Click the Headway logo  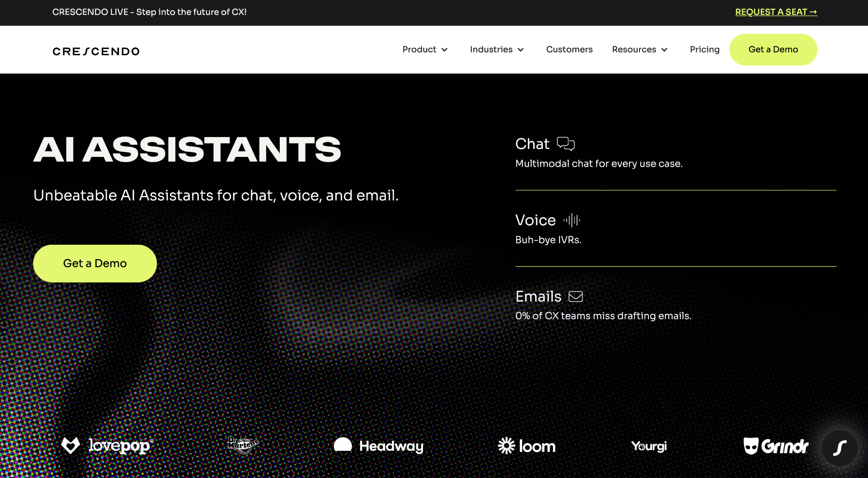[378, 446]
